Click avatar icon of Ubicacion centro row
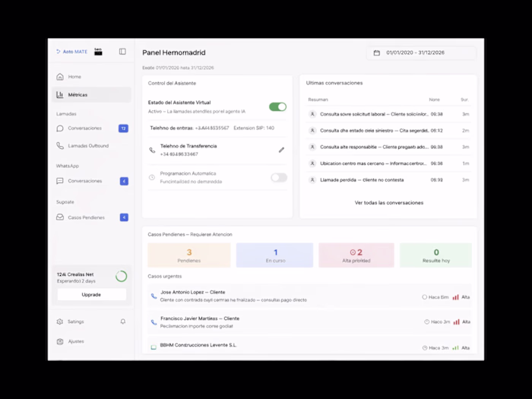This screenshot has height=399, width=532. (x=312, y=163)
